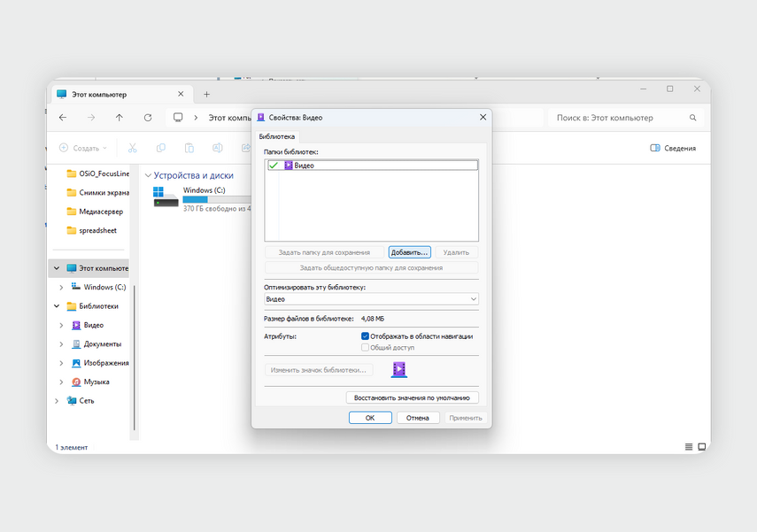Maximize the Explorer window
The width and height of the screenshot is (757, 532).
[669, 89]
